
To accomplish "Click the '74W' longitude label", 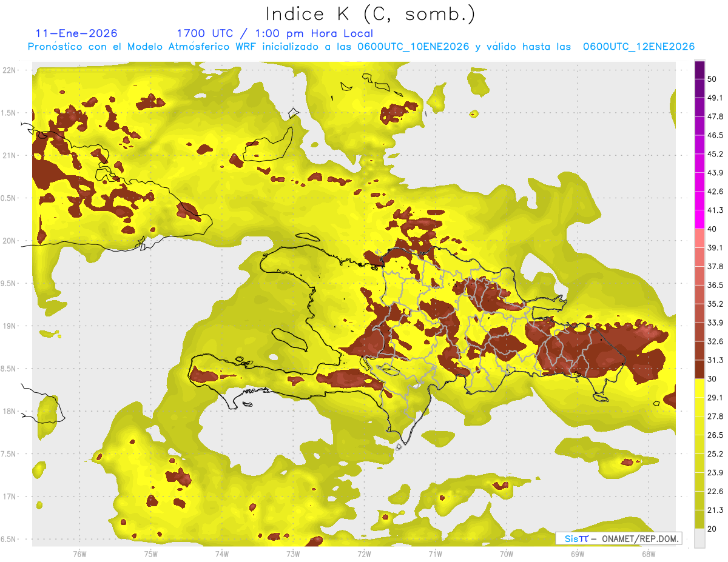I will pyautogui.click(x=221, y=554).
